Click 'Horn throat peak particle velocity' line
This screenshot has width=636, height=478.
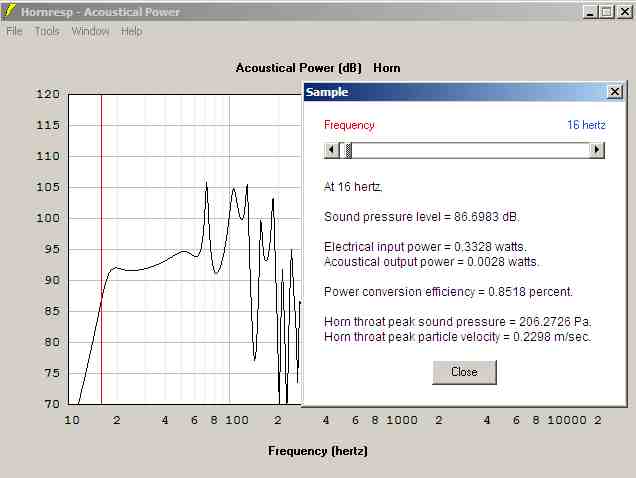(x=458, y=337)
